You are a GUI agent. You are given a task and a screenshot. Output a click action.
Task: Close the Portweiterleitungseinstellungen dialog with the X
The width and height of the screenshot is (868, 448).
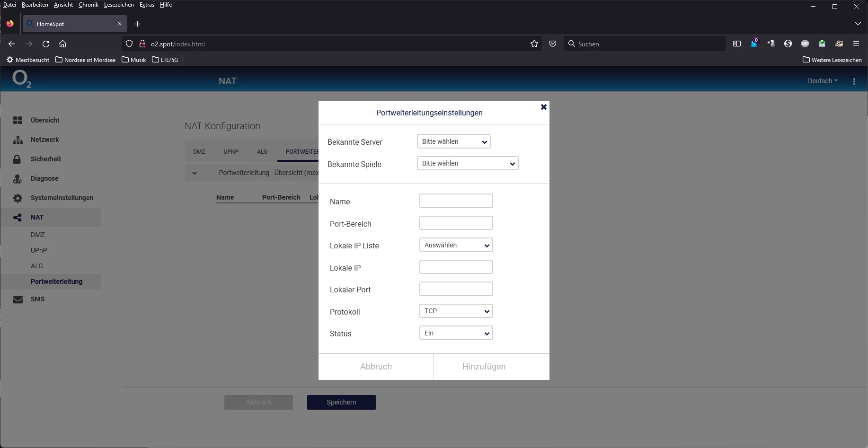[x=544, y=107]
